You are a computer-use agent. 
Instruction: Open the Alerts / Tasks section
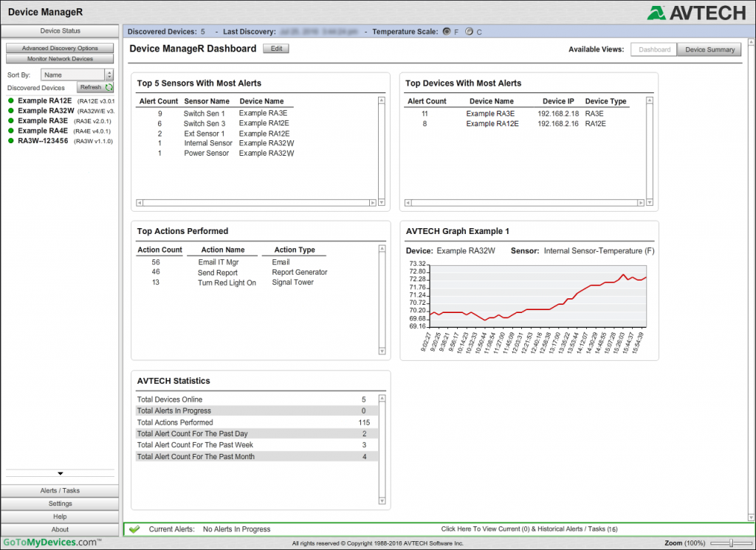click(60, 490)
